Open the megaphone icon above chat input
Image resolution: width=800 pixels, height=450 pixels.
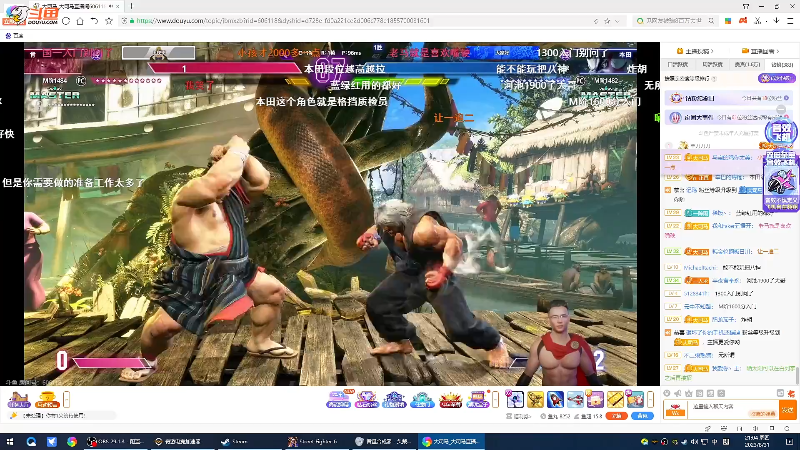coord(678,393)
